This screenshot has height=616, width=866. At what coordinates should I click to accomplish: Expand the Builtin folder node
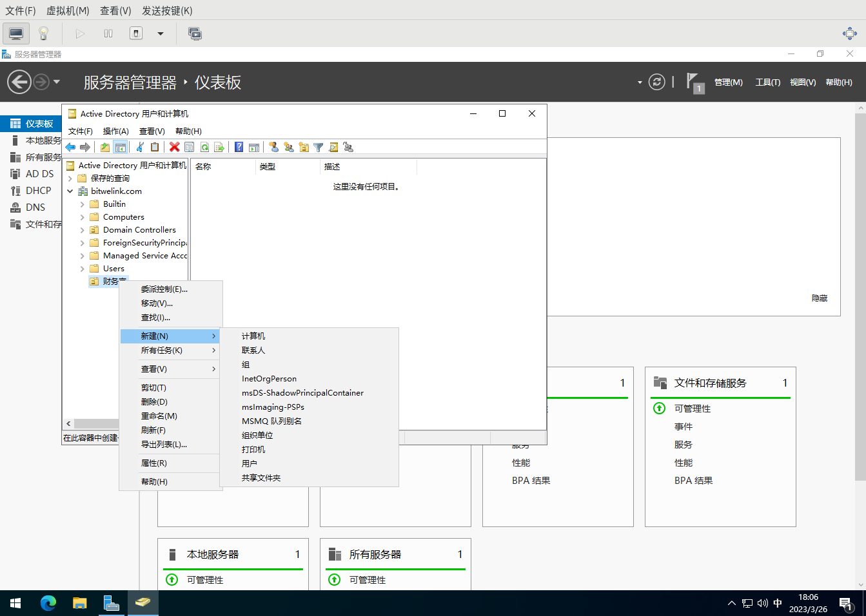click(82, 204)
